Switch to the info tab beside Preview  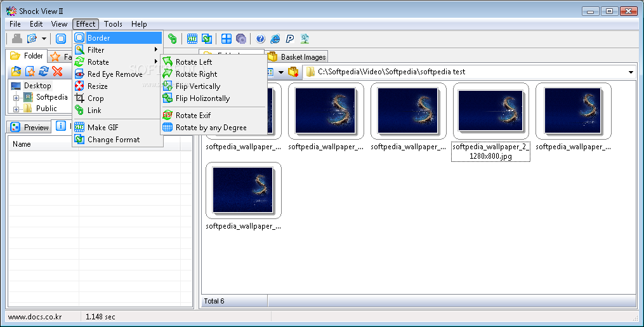62,126
